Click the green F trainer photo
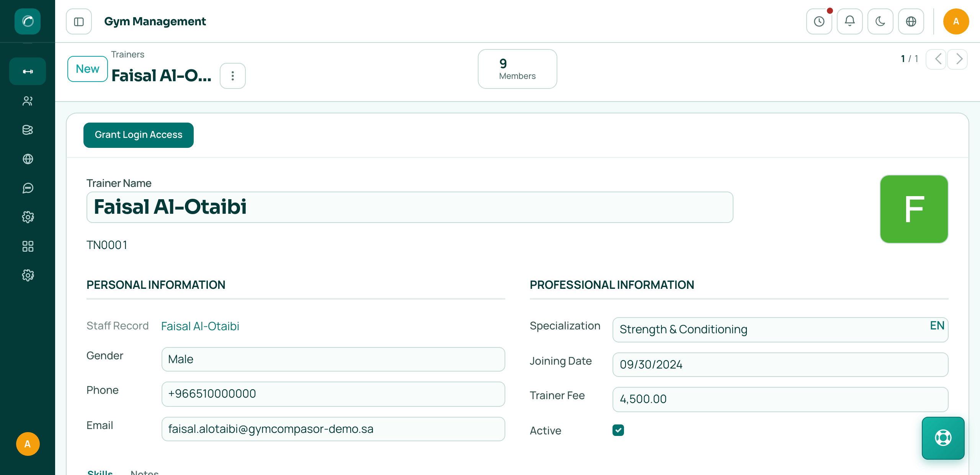This screenshot has height=475, width=980. coord(914,209)
